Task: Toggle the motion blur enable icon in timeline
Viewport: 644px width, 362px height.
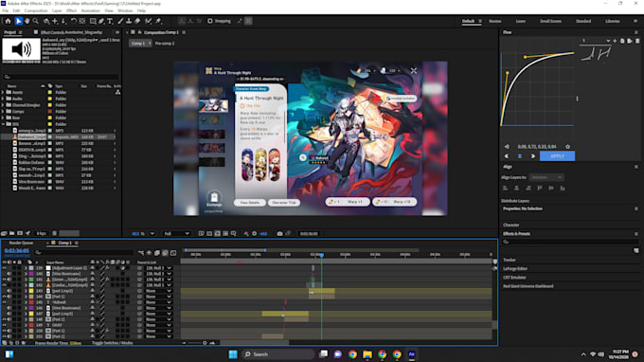Action: tap(165, 253)
